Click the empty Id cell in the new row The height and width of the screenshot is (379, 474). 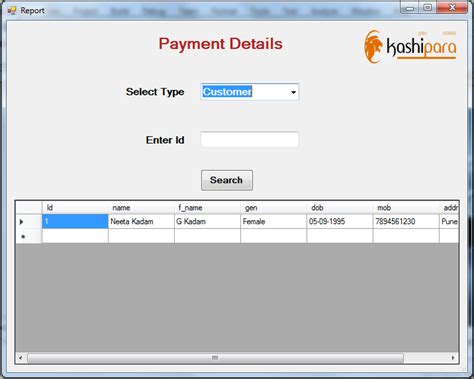coord(75,236)
